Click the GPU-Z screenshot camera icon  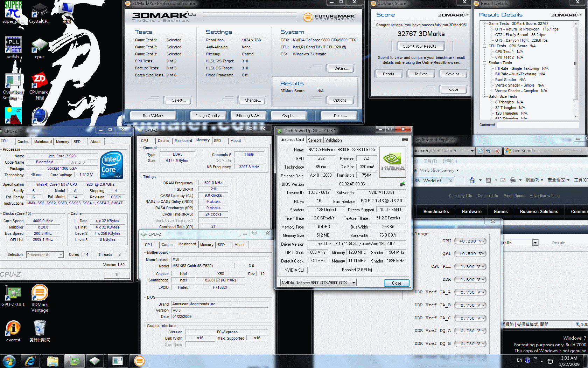(405, 139)
